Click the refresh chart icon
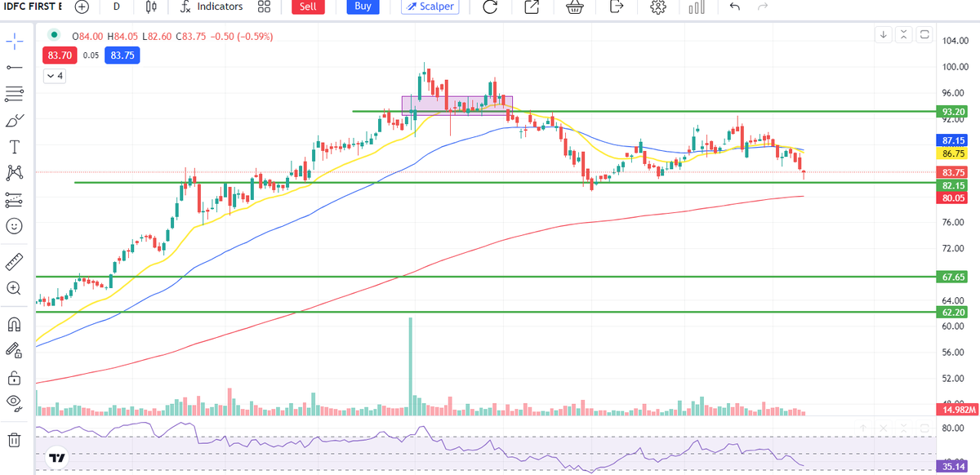 coord(489,7)
